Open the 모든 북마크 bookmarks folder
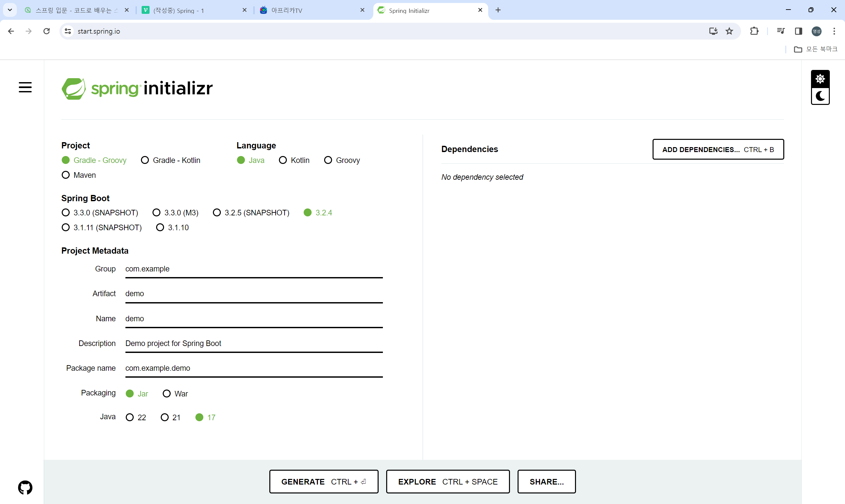This screenshot has width=845, height=504. pos(815,49)
